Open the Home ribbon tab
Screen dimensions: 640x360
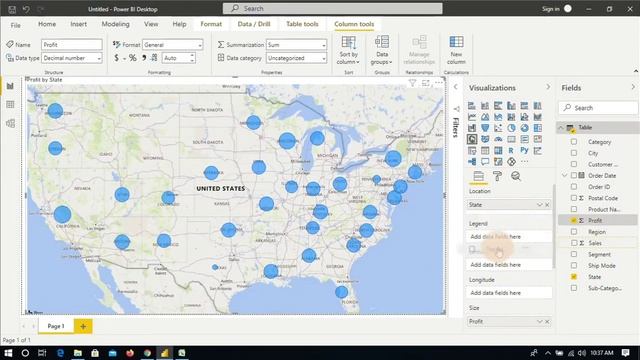click(x=47, y=24)
